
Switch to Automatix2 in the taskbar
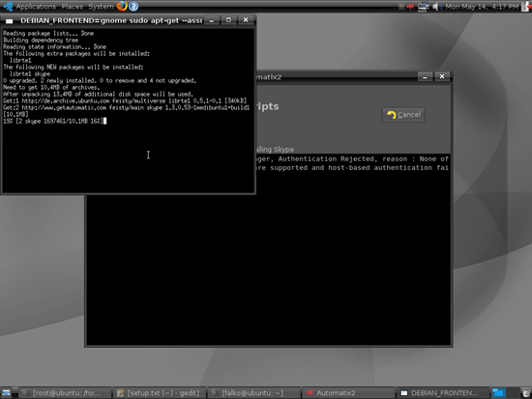coord(348,393)
